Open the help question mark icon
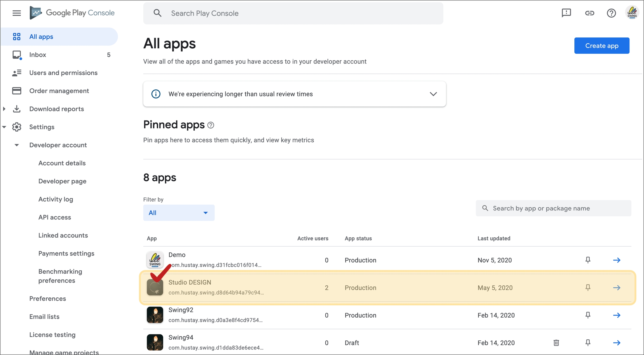 611,13
